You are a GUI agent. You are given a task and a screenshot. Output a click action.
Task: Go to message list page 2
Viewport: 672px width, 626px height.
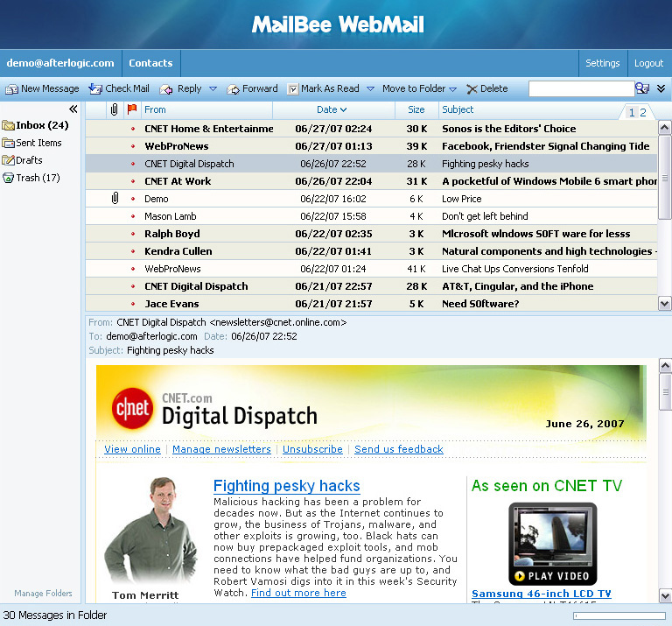coord(643,113)
